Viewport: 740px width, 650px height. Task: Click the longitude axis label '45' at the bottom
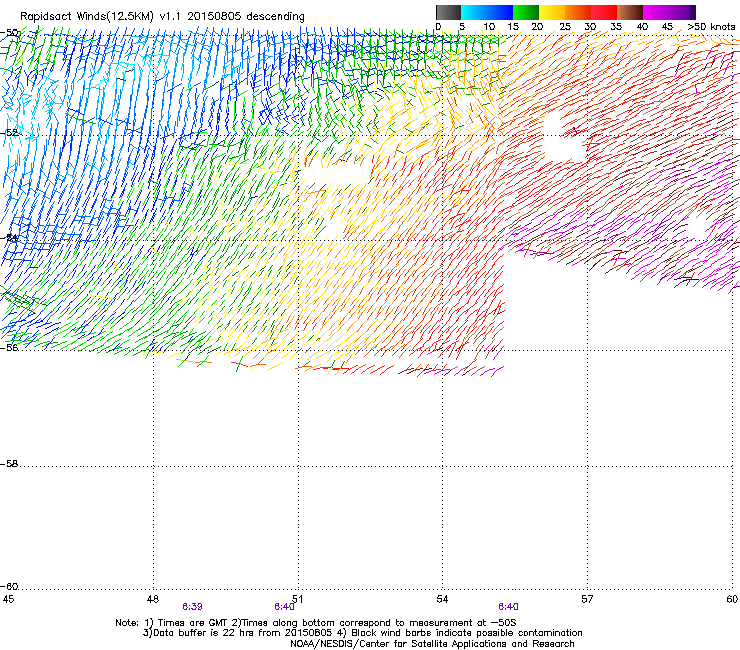[x=8, y=599]
